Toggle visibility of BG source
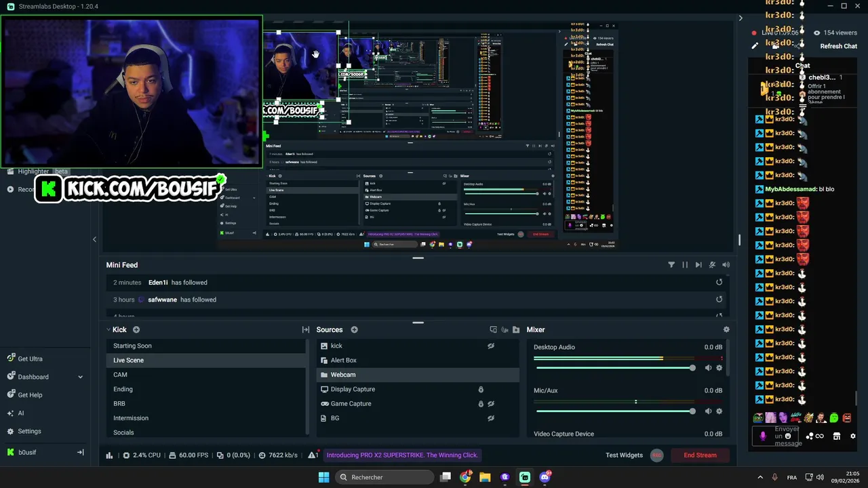868x488 pixels. tap(491, 418)
